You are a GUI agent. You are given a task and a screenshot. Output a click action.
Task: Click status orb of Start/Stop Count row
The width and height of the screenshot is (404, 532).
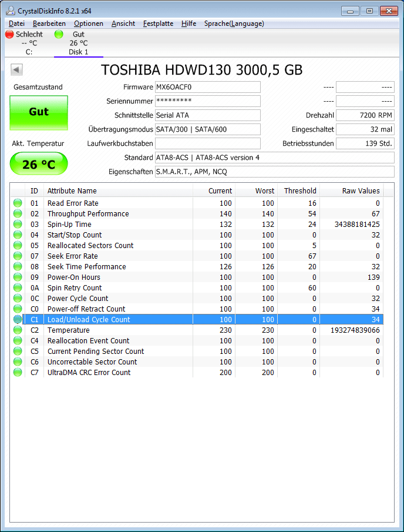coord(18,235)
